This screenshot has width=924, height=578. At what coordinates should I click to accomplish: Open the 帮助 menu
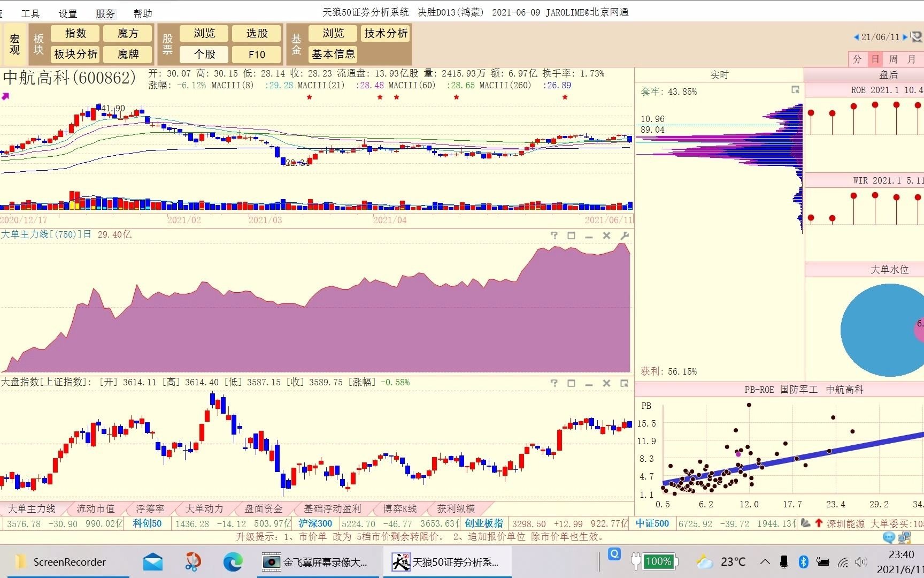point(143,13)
